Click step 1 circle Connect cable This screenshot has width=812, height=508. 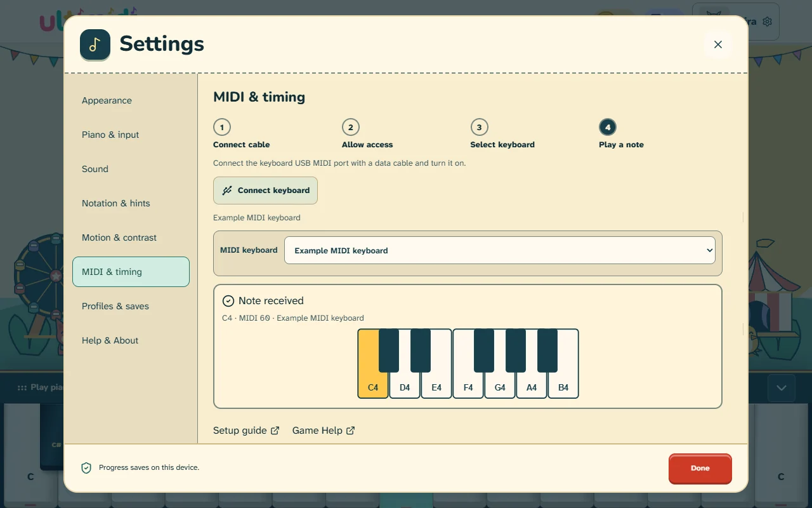222,127
